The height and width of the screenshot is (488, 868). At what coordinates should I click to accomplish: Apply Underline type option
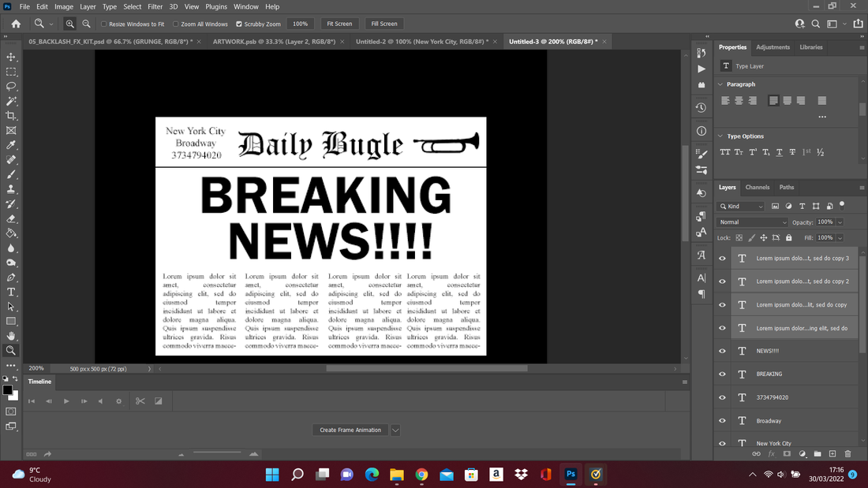point(780,152)
